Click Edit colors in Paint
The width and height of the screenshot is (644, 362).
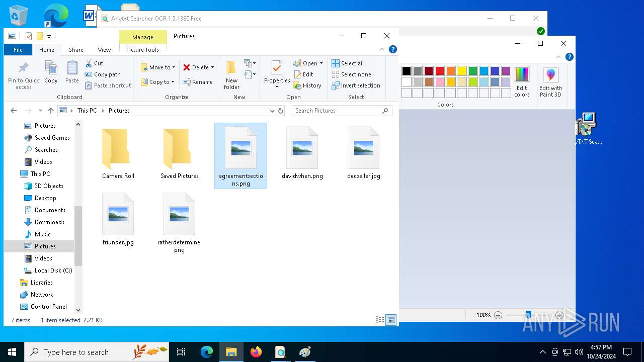click(x=522, y=82)
